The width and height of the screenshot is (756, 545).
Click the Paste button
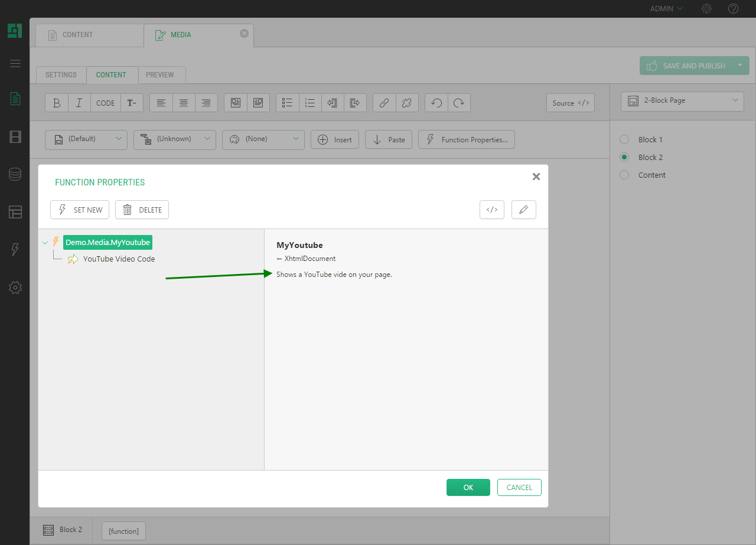[x=389, y=139]
